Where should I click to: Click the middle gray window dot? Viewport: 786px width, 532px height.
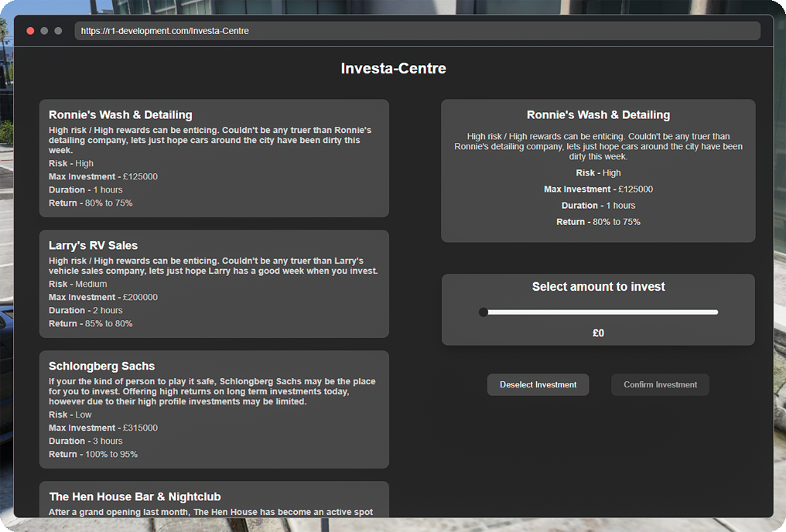(x=44, y=31)
